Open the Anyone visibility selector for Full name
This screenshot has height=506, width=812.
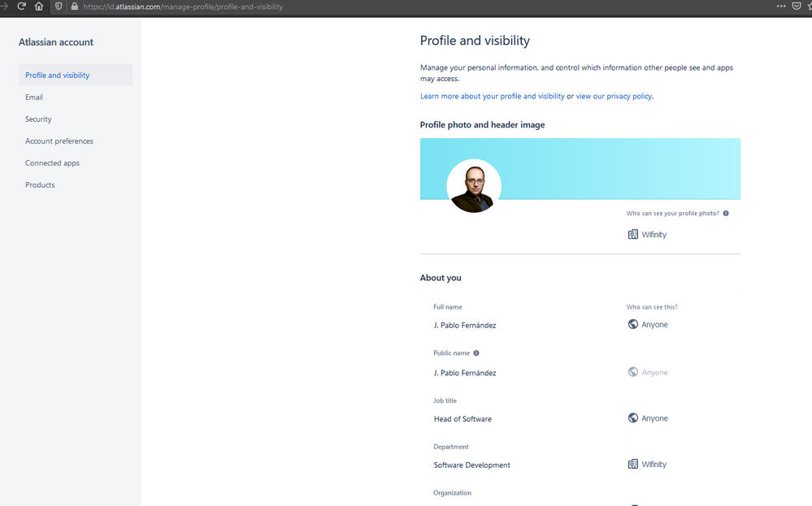[x=648, y=323]
